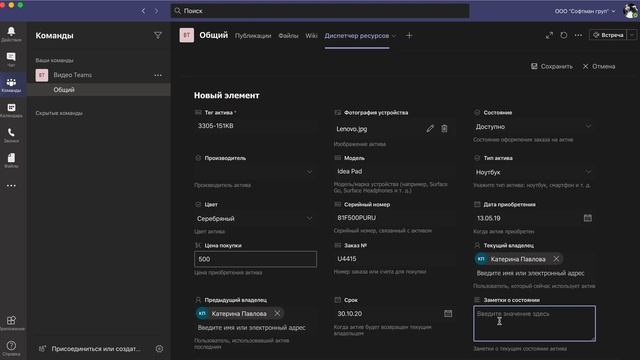Edit the Lenovo.jpg photo with pencil icon
Viewport: 640px width, 360px height.
coord(430,129)
